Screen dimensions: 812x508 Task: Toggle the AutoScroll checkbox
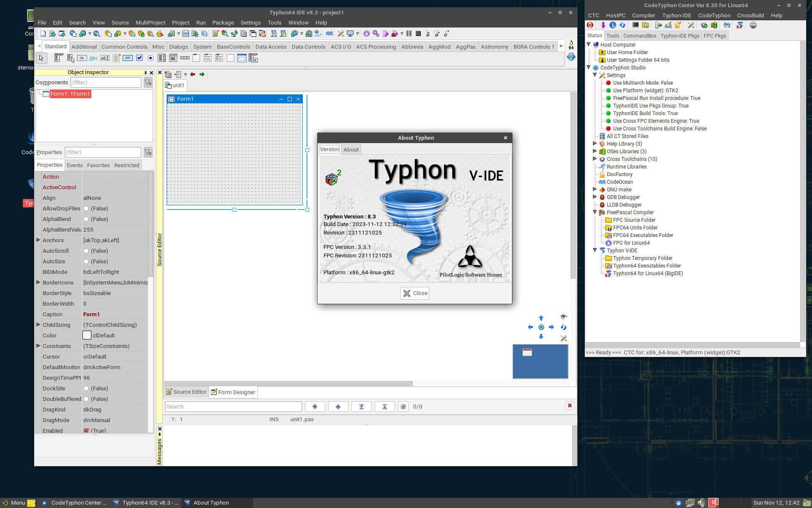click(86, 251)
